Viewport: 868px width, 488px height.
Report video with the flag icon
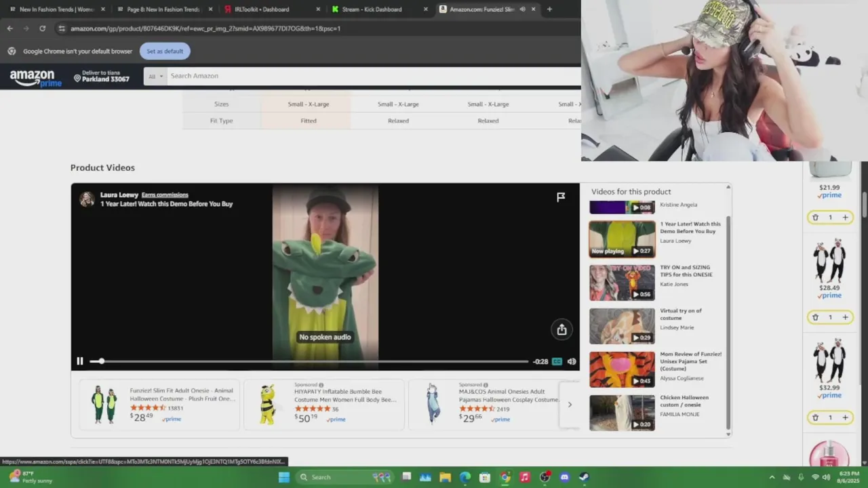pyautogui.click(x=561, y=197)
